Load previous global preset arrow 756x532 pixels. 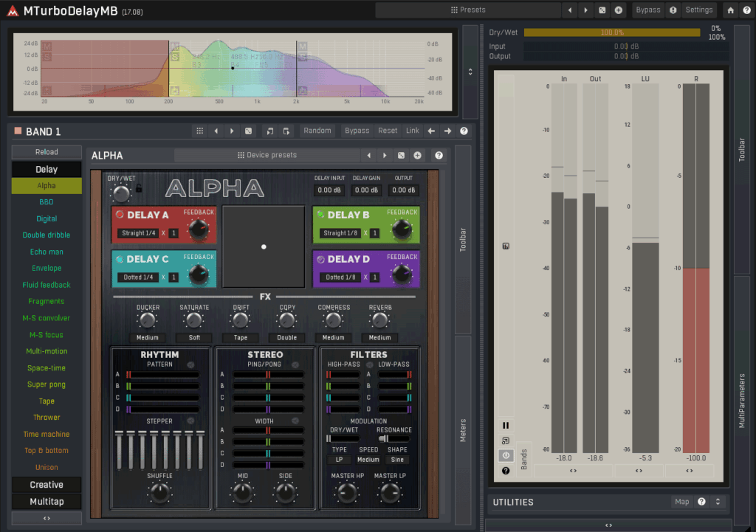coord(570,10)
